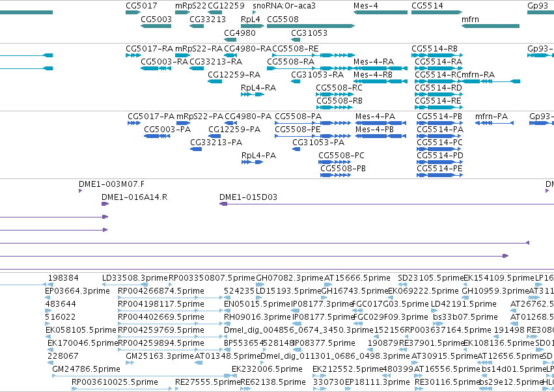Click protein CG5508-PB
The height and width of the screenshot is (392, 554).
tap(335, 175)
